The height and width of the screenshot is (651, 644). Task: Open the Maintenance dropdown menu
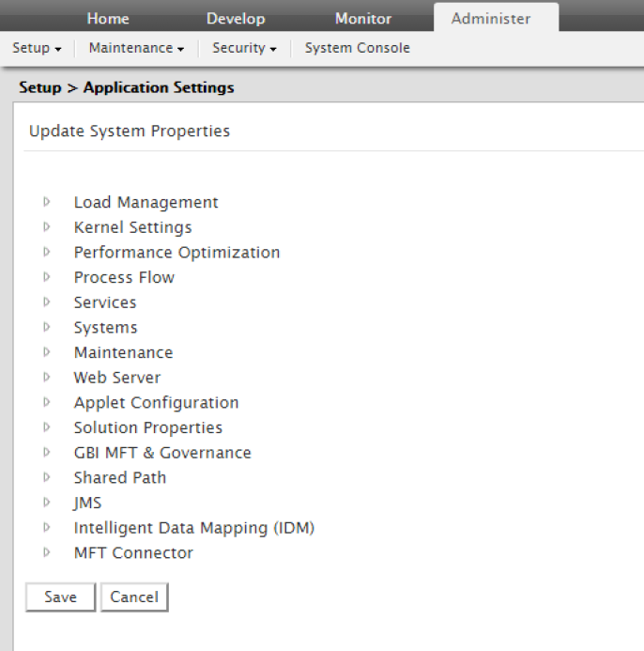click(136, 48)
